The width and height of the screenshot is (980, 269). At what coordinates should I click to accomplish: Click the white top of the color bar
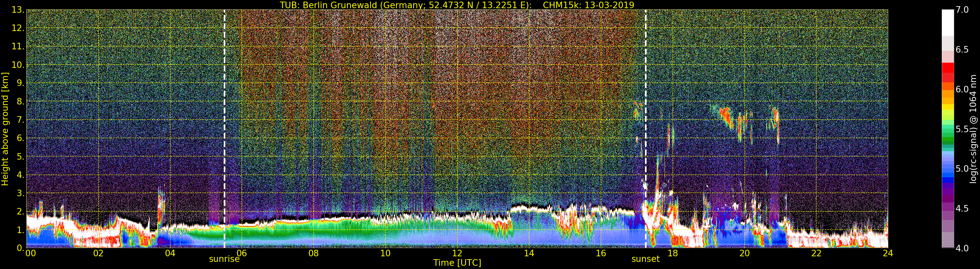pos(948,23)
